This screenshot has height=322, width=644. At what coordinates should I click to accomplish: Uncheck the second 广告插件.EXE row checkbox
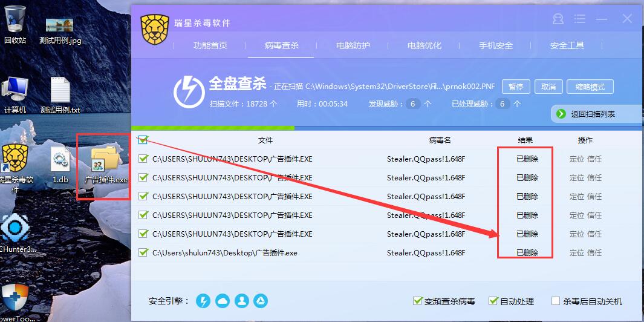[x=143, y=178]
